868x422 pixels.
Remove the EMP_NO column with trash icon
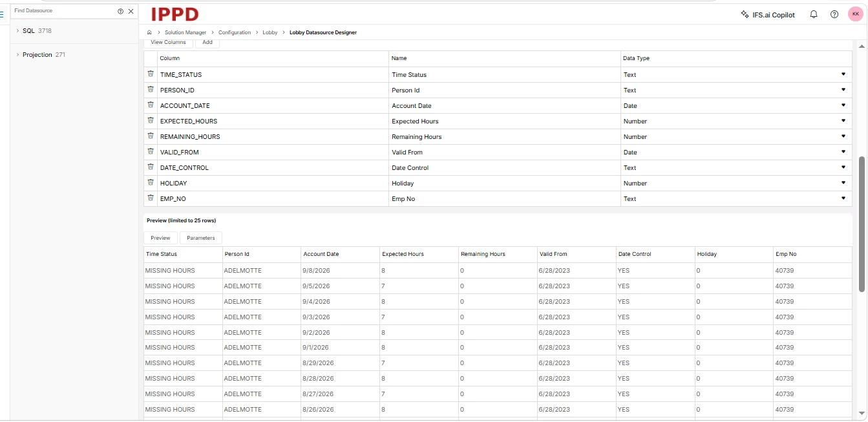point(151,198)
